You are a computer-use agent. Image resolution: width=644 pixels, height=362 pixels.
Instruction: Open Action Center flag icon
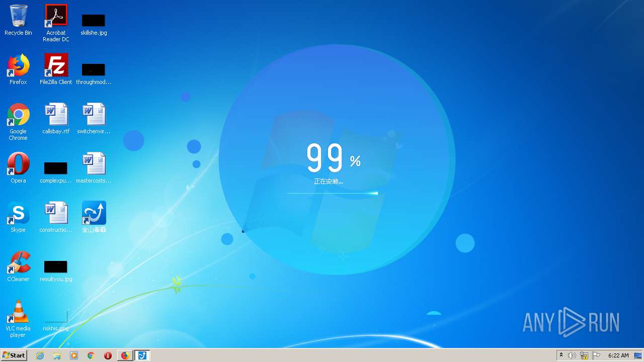tap(596, 355)
